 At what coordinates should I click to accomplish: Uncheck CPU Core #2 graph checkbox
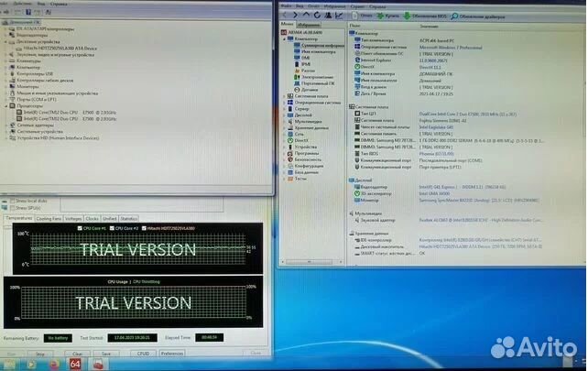click(112, 228)
